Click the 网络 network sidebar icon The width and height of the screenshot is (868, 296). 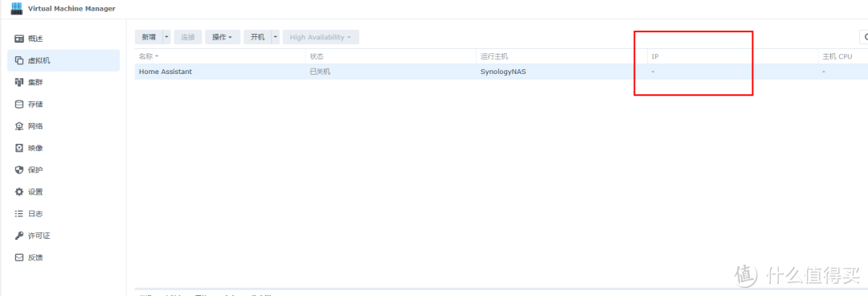tap(18, 126)
